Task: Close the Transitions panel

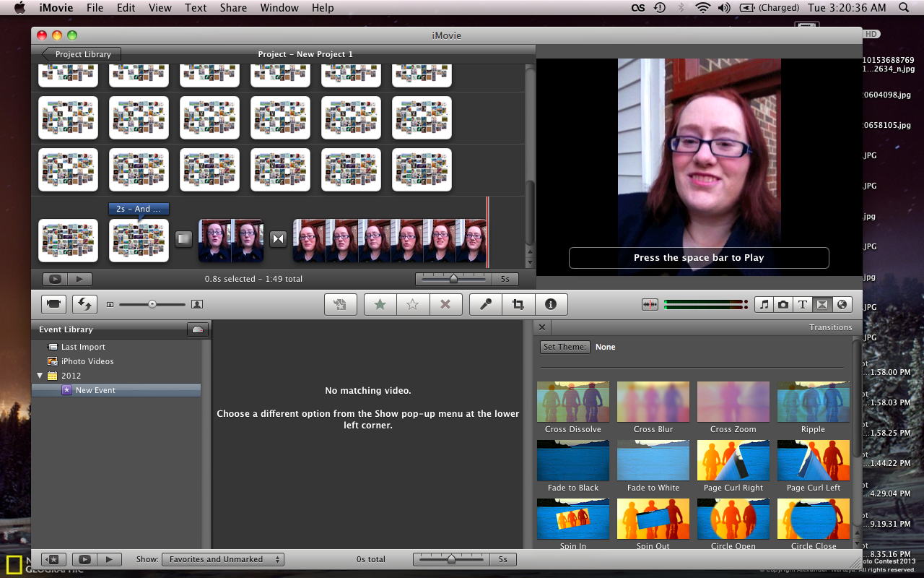Action: point(542,327)
